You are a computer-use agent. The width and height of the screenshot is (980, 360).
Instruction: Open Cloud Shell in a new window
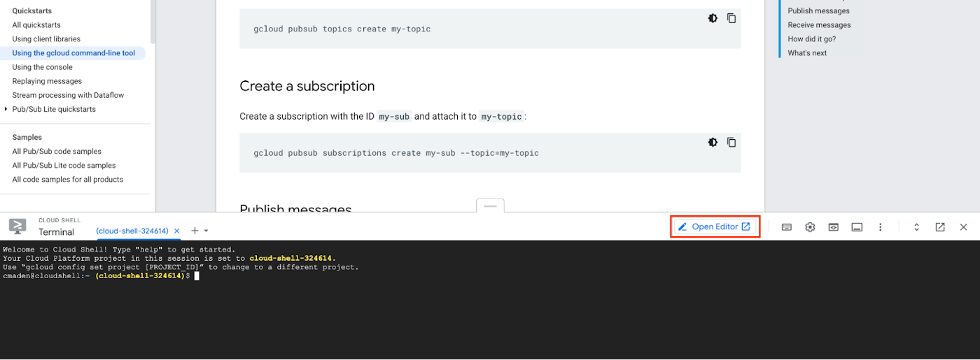940,227
